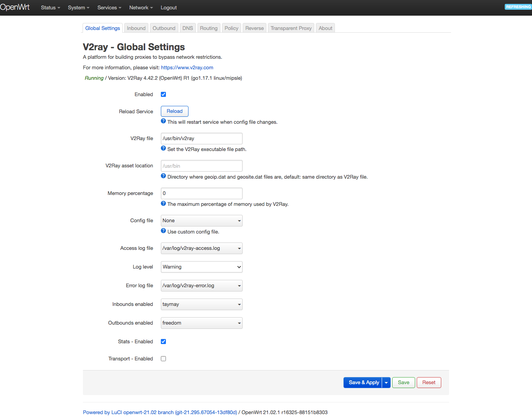Click the Config file label
532x418 pixels.
[x=142, y=221]
